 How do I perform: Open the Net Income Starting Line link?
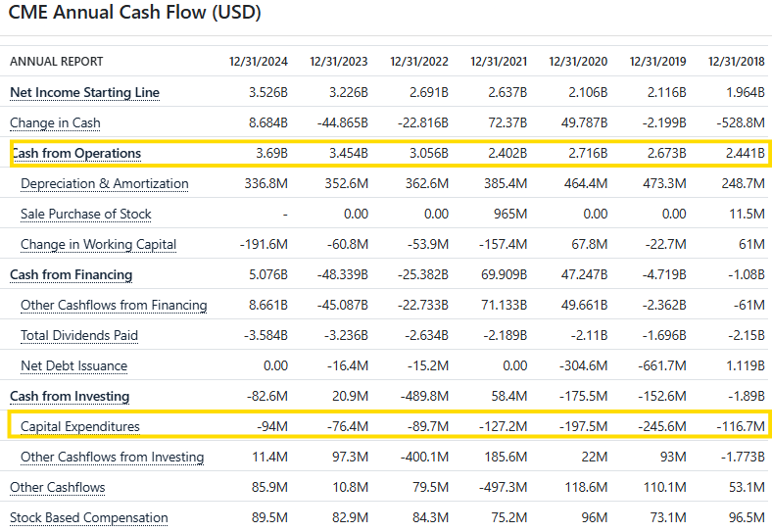tap(84, 93)
